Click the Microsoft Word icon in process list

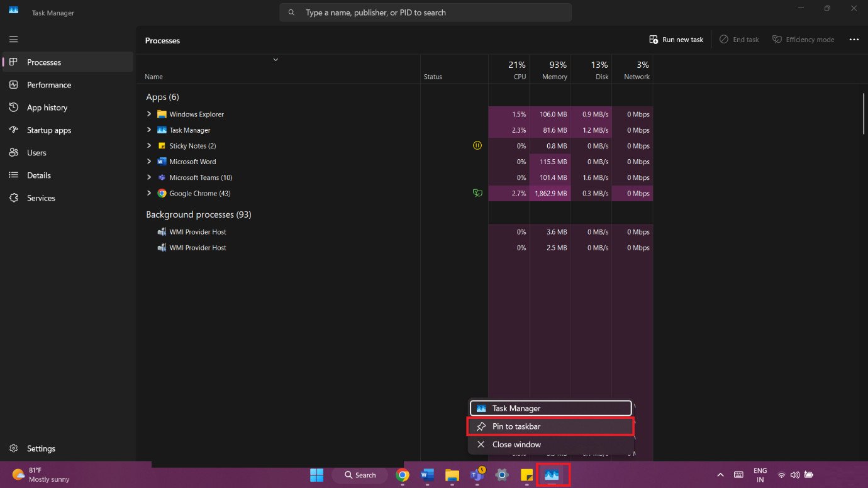162,162
